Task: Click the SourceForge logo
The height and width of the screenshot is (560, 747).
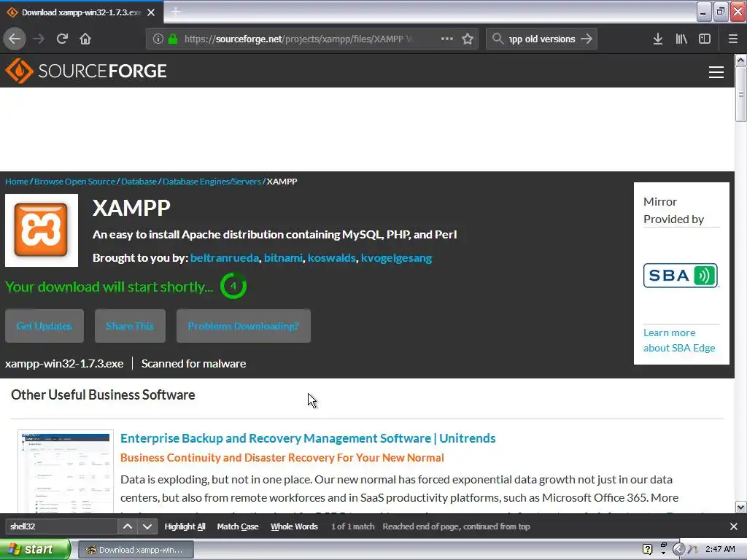Action: (x=86, y=71)
